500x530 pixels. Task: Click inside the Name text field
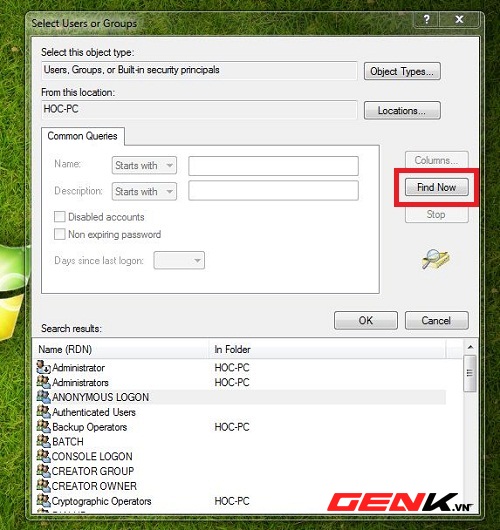pyautogui.click(x=273, y=166)
